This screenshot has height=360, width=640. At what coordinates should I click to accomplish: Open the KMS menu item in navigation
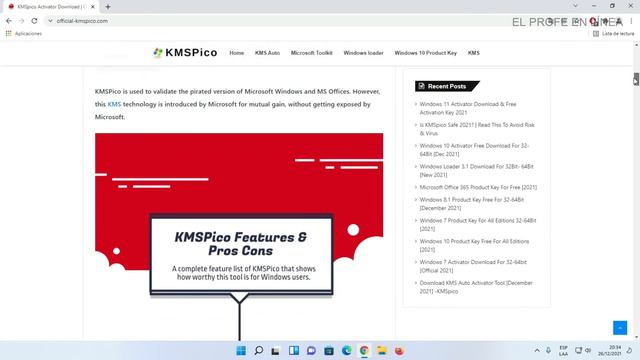click(473, 53)
